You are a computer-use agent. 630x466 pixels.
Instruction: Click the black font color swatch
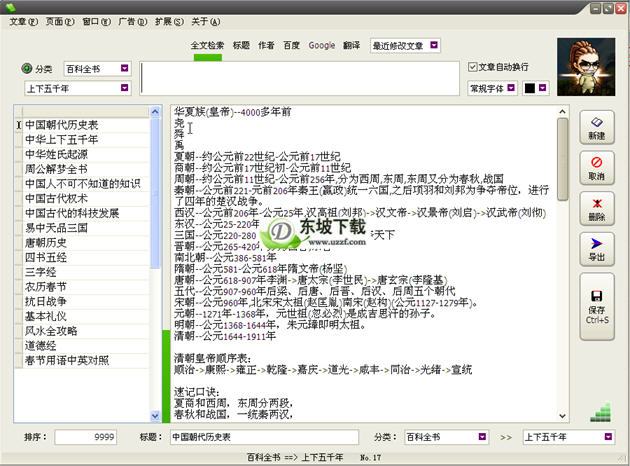tap(530, 88)
